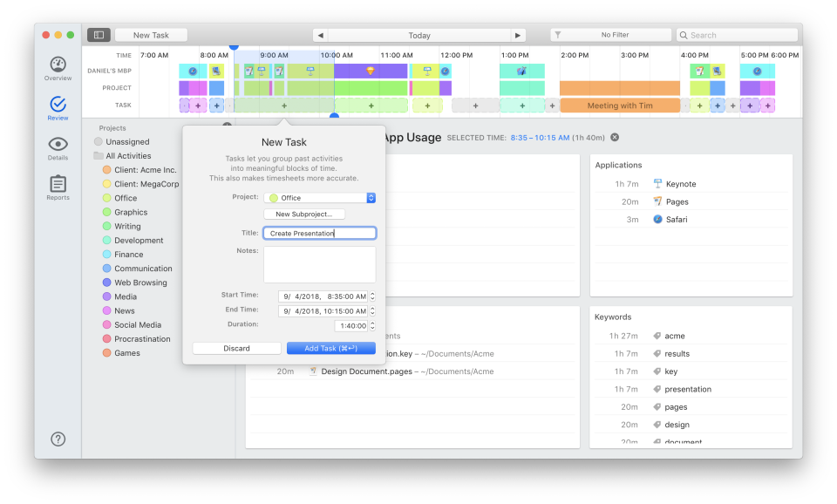The width and height of the screenshot is (837, 504).
Task: Open the No Filter dropdown
Action: [610, 35]
